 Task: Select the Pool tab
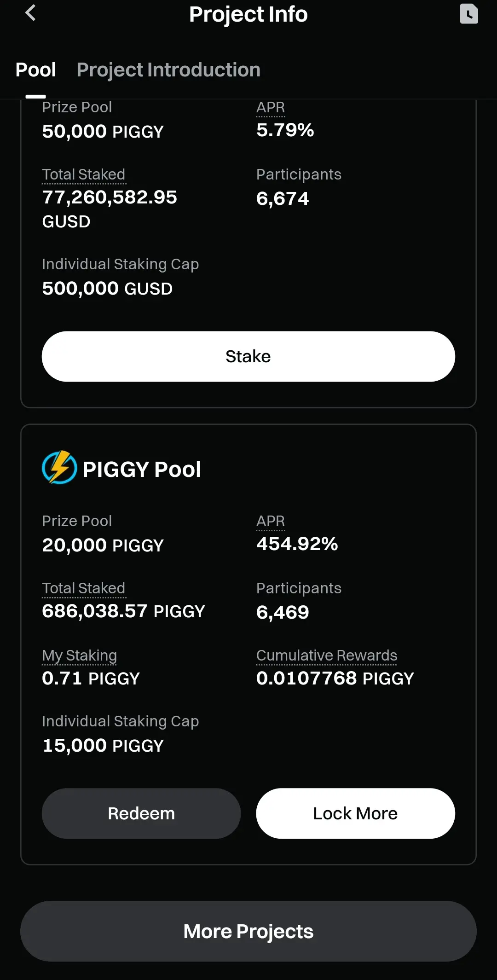coord(35,70)
